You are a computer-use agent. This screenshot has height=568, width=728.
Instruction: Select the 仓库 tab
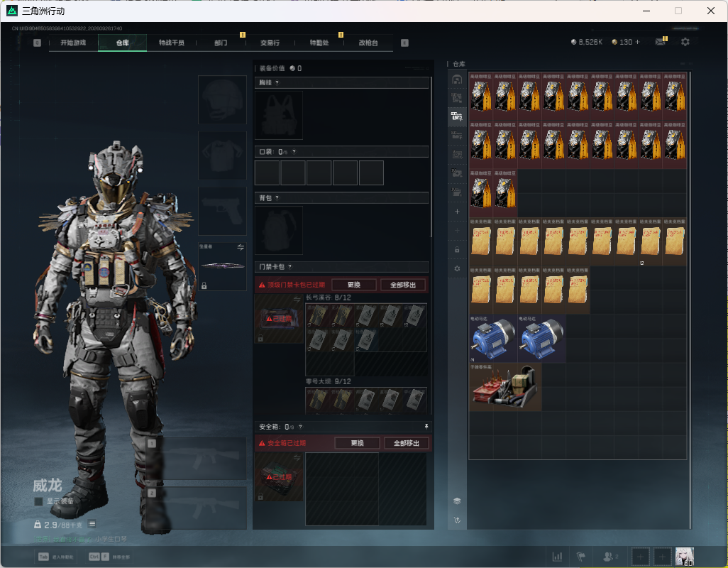[123, 43]
